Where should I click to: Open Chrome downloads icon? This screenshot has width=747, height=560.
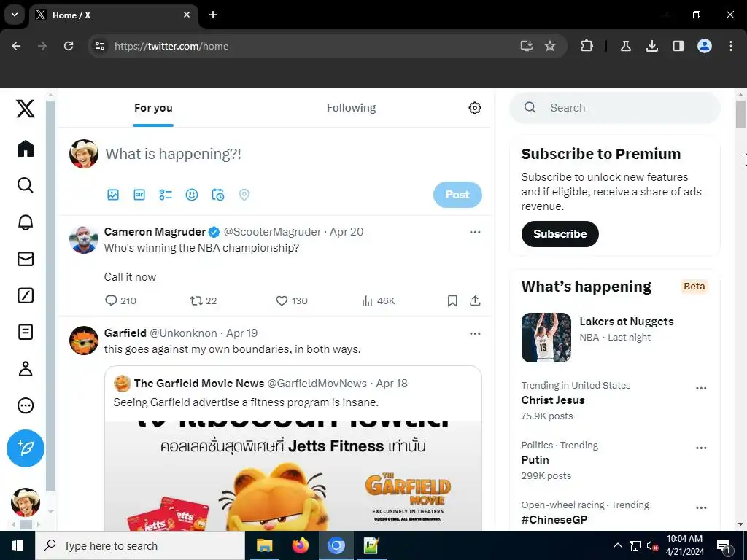click(x=651, y=46)
